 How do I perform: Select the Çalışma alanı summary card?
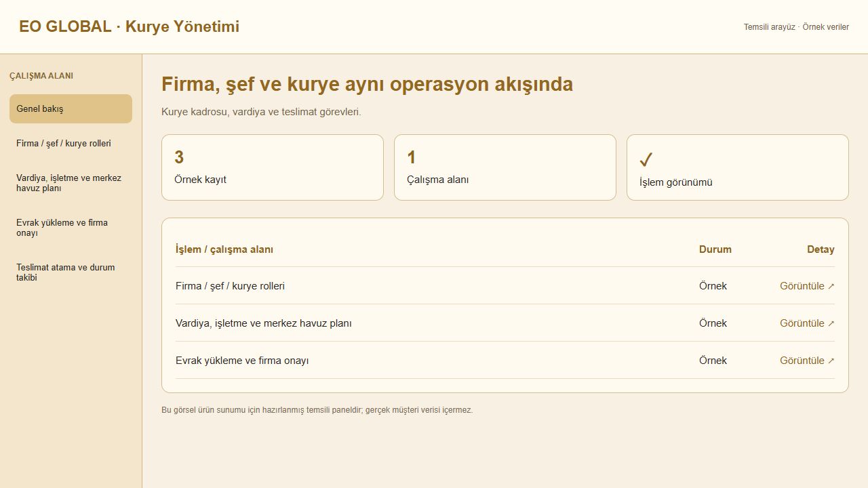pos(505,167)
